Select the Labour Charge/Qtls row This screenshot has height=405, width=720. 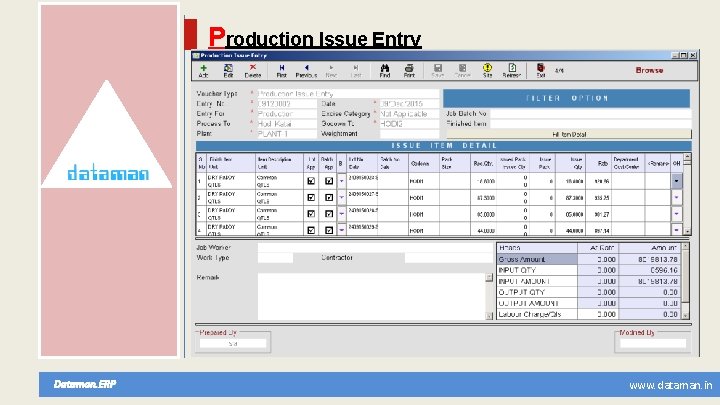point(589,315)
